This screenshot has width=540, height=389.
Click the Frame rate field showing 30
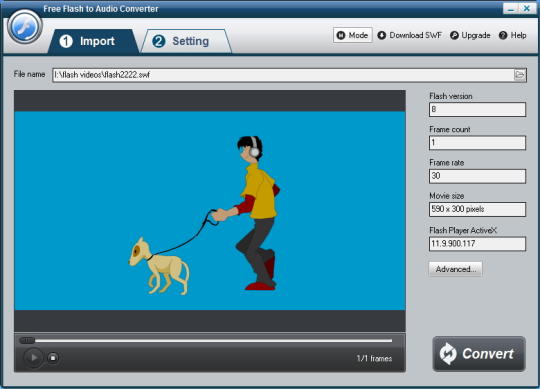[477, 176]
